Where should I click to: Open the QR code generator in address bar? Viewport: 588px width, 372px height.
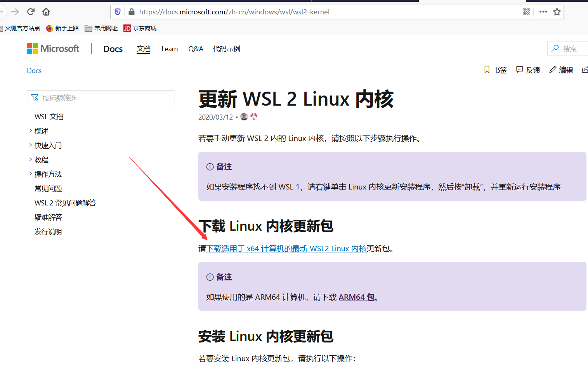click(526, 12)
